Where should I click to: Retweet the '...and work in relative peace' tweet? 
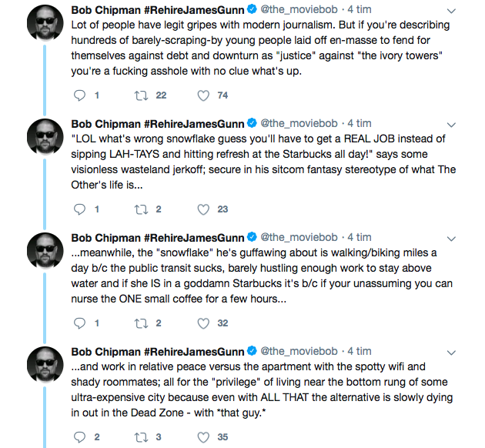141,437
